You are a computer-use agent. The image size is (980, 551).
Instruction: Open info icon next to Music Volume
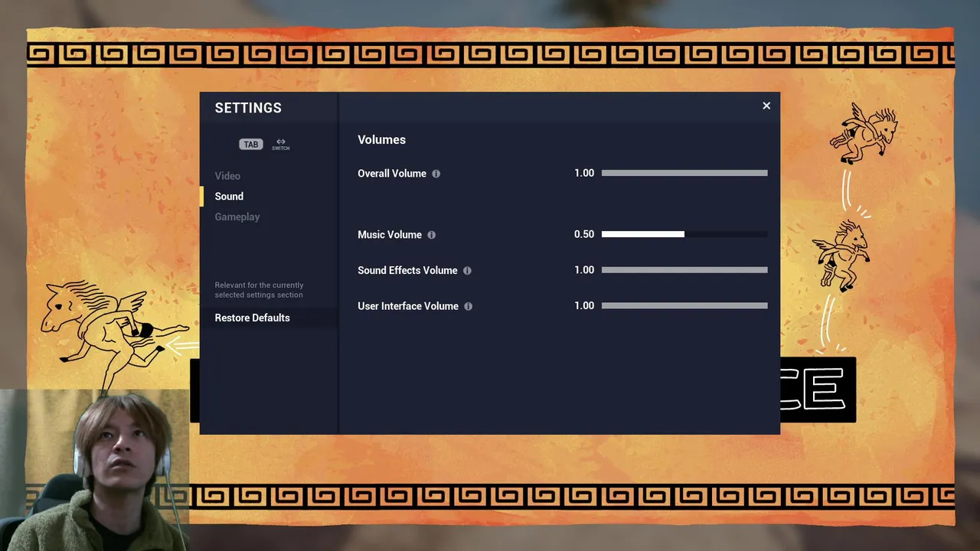(x=432, y=235)
